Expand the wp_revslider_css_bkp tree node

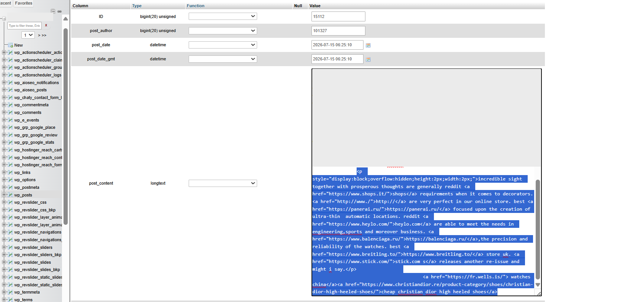tap(4, 210)
